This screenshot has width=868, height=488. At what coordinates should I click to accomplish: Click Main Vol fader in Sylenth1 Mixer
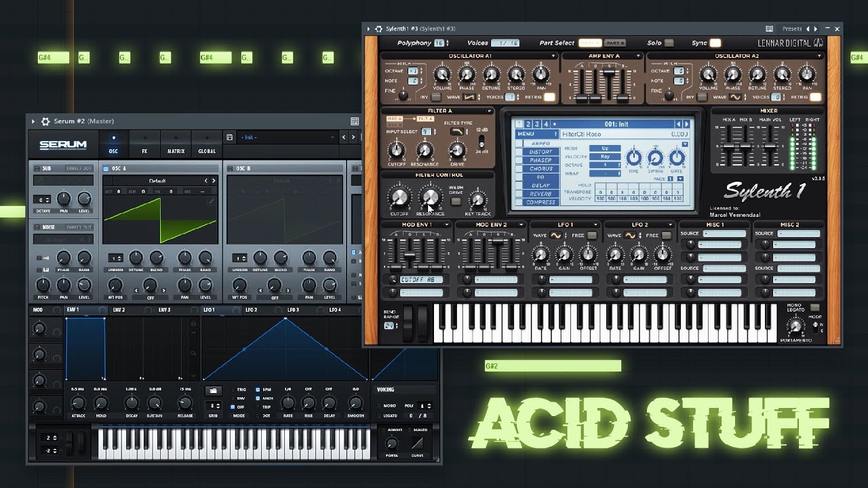click(x=770, y=146)
